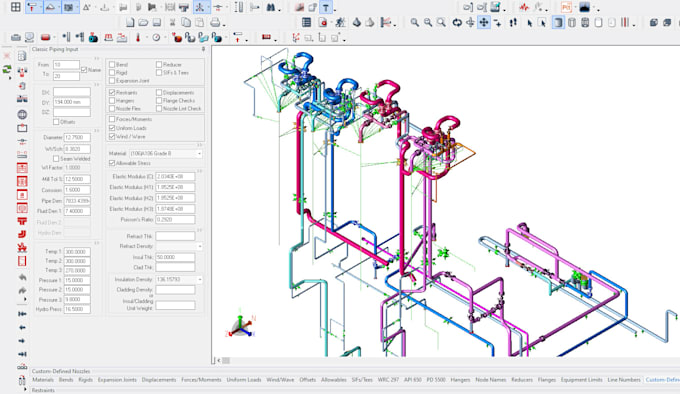680x394 pixels.
Task: Switch to the Bends tab
Action: click(x=66, y=380)
